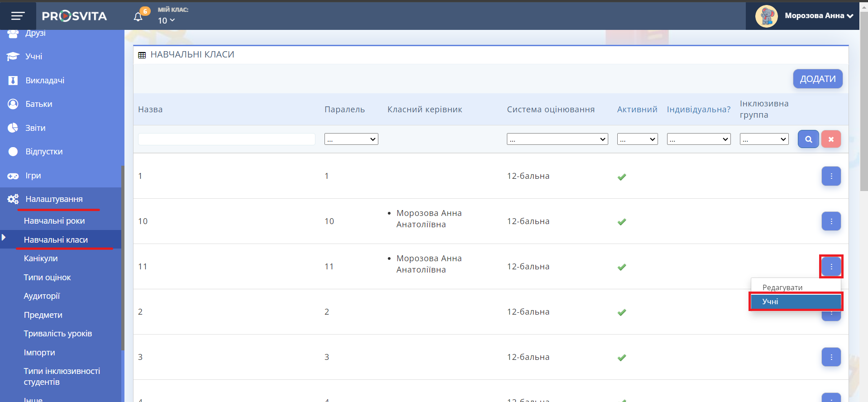This screenshot has height=402, width=868.
Task: Click the hamburger menu icon
Action: [18, 16]
